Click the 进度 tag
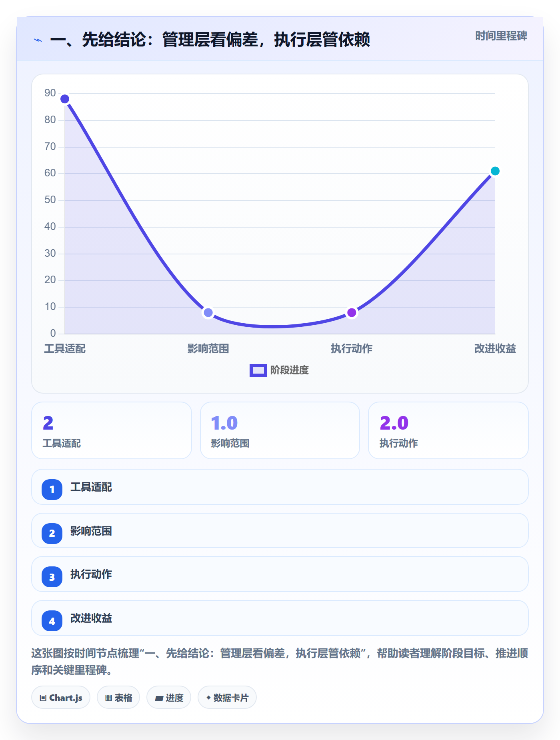560x740 pixels. [169, 698]
